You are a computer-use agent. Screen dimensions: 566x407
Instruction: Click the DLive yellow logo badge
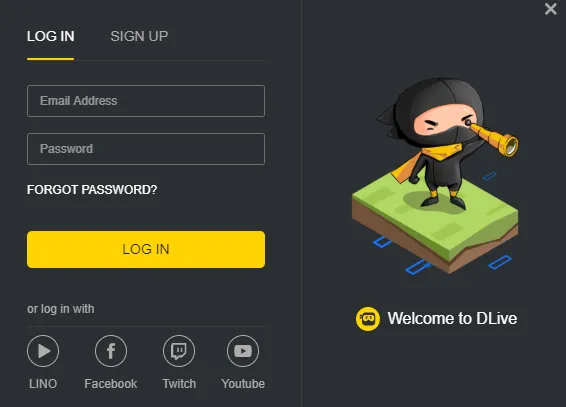[x=367, y=319]
